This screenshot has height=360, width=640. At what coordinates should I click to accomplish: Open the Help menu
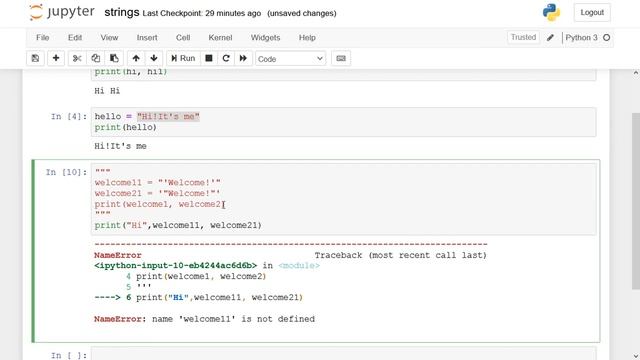point(307,38)
